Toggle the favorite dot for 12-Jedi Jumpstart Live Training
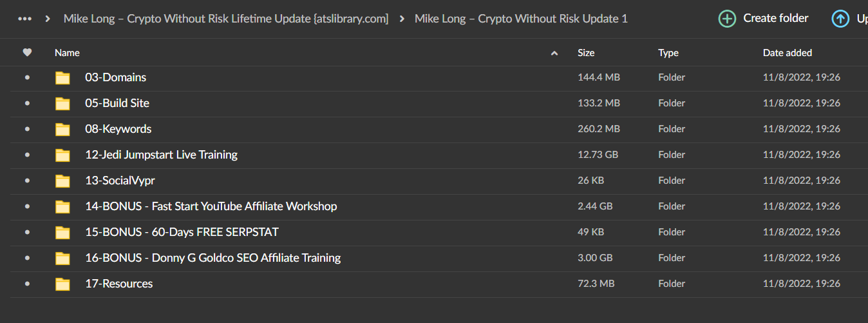Screen dimensions: 868x323 coord(27,155)
